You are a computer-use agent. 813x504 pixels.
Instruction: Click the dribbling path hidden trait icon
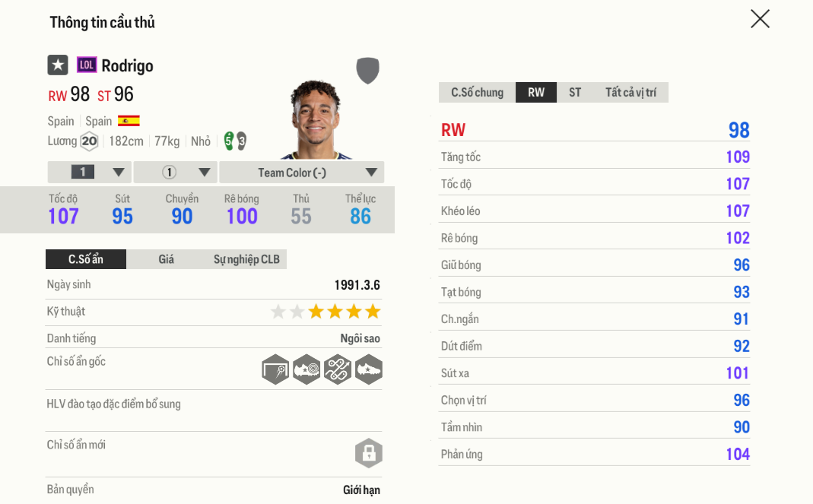point(338,370)
